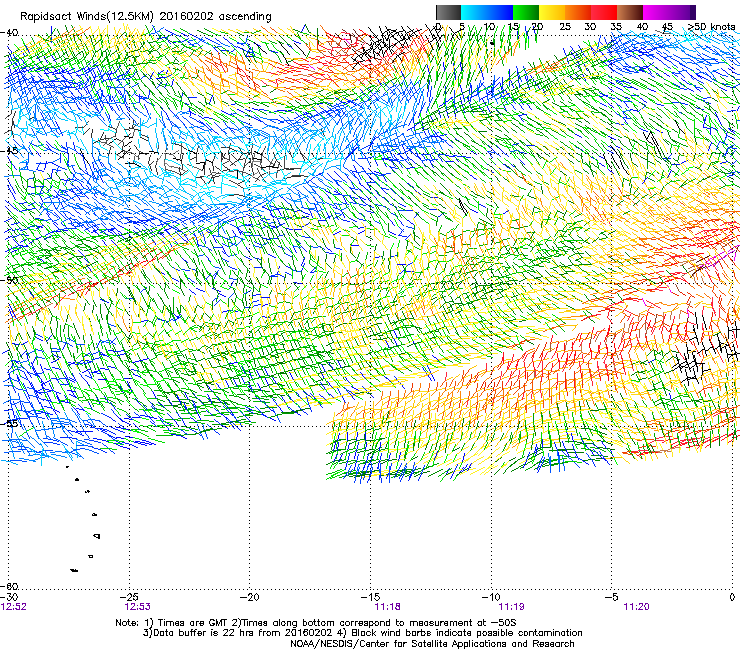Select latitude label '-55'

[x=9, y=423]
